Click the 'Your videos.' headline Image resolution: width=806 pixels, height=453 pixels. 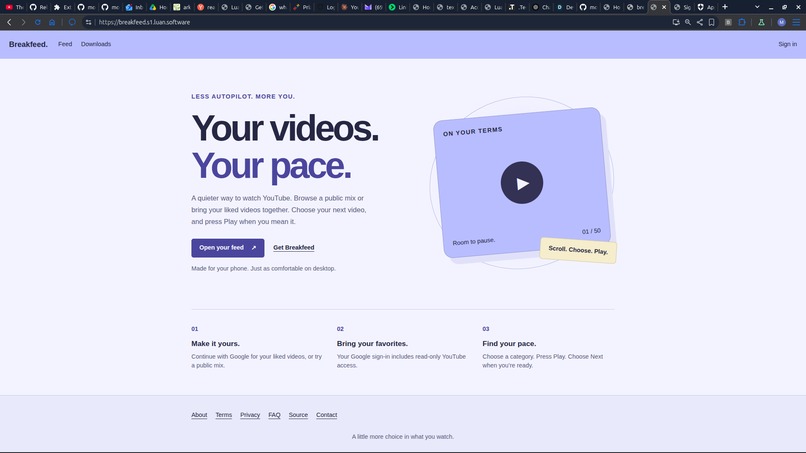285,128
